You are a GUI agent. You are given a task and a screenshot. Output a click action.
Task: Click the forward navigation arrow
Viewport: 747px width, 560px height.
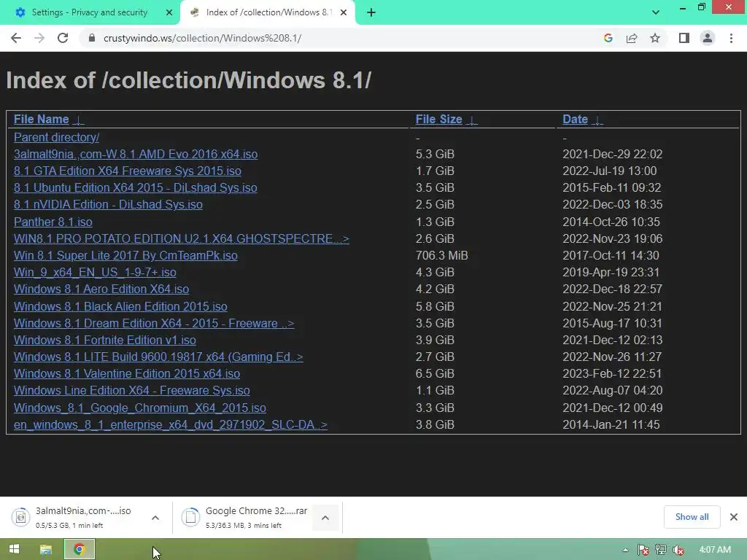[x=39, y=38]
